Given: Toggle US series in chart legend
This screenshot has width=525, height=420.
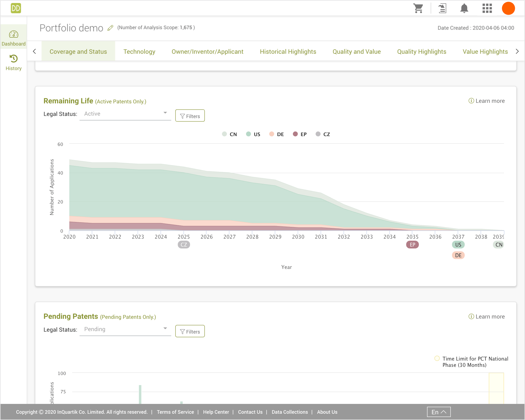Looking at the screenshot, I should [x=253, y=134].
